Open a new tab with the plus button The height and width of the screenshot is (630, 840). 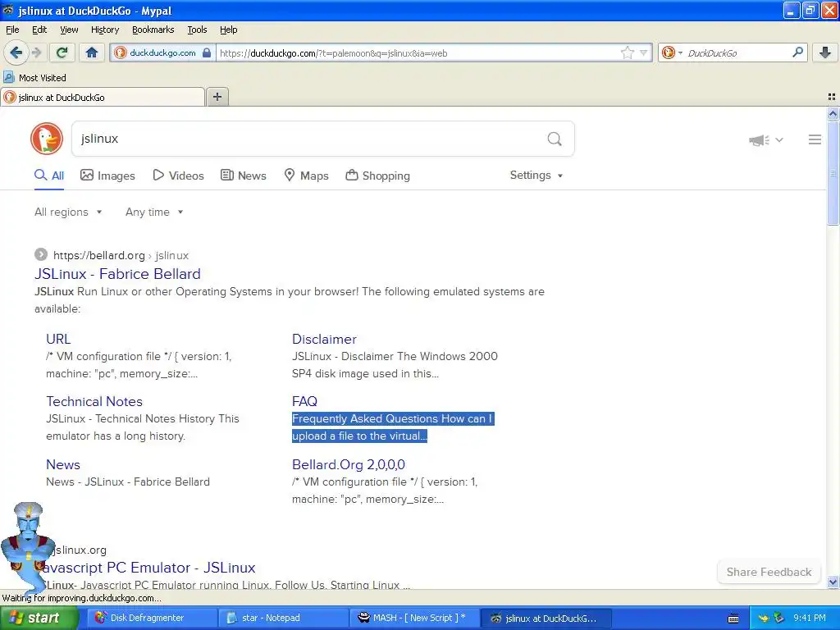217,97
